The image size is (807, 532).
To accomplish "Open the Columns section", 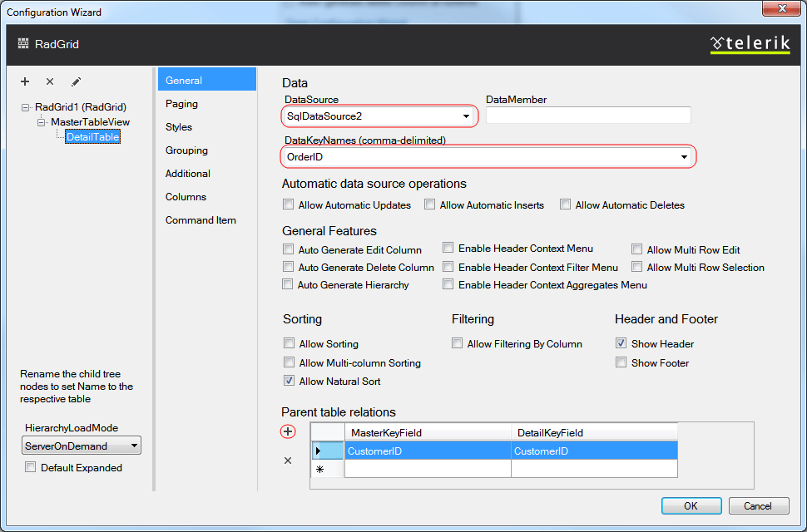I will coord(186,197).
